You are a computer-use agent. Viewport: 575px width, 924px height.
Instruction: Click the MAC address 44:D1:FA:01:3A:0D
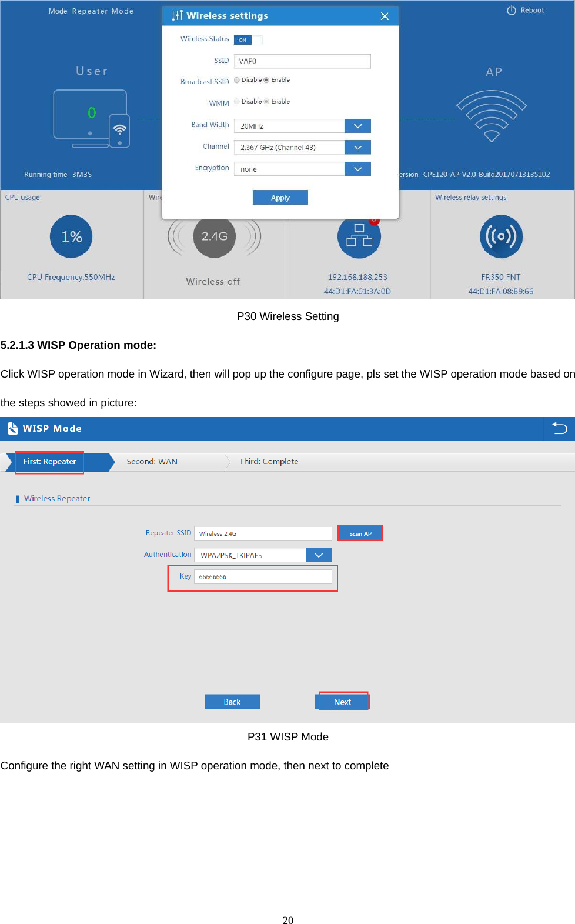357,291
